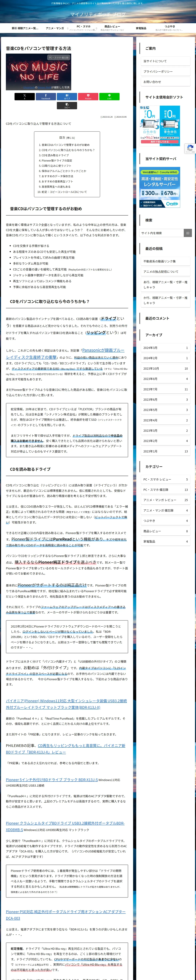Open recent post 不動産系の動画リンク集

tap(166, 261)
